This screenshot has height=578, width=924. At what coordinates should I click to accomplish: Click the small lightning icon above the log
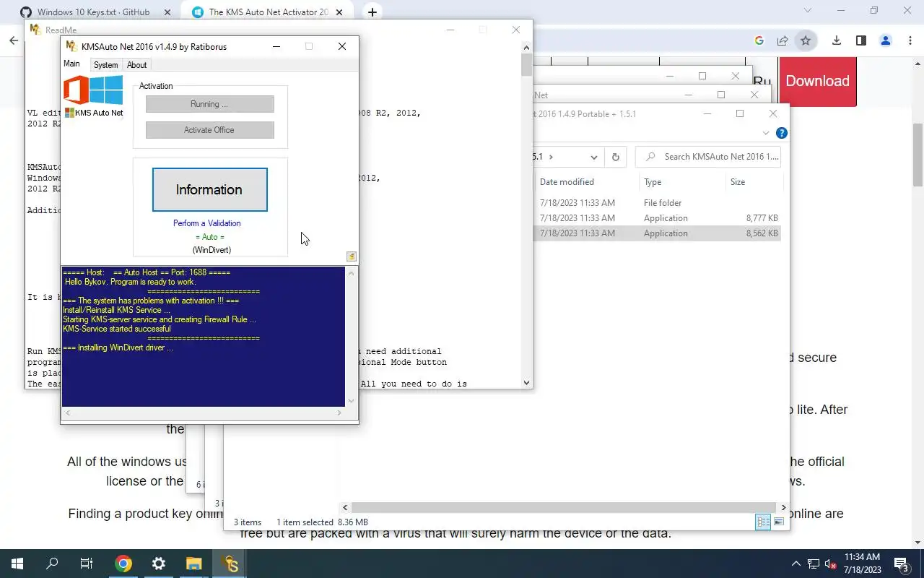(352, 256)
